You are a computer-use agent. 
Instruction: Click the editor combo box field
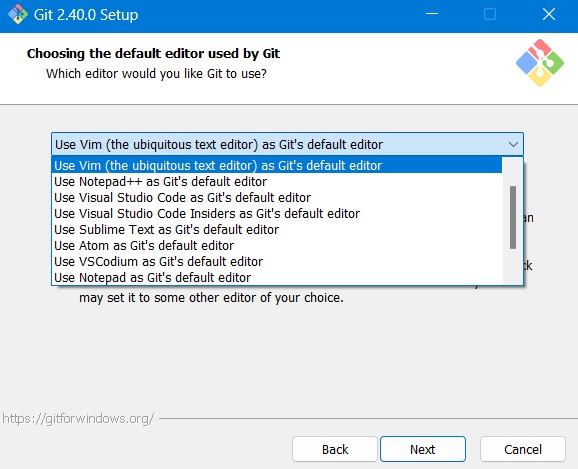[287, 144]
